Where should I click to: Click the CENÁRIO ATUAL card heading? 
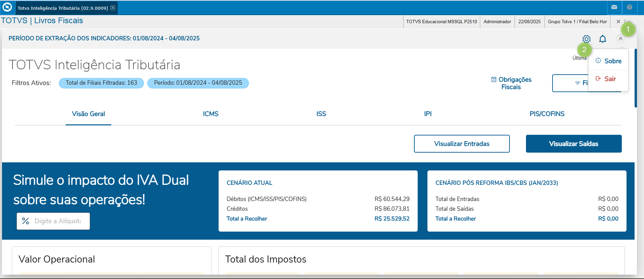click(250, 183)
